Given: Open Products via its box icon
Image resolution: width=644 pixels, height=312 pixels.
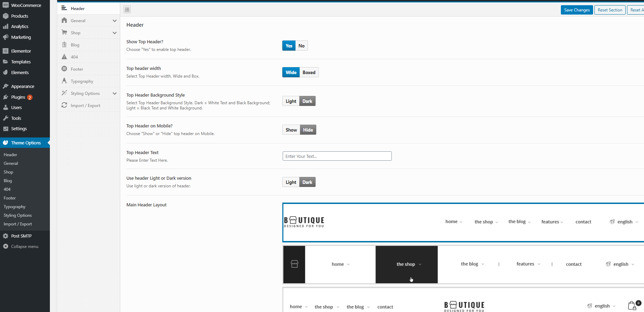Looking at the screenshot, I should [6, 16].
